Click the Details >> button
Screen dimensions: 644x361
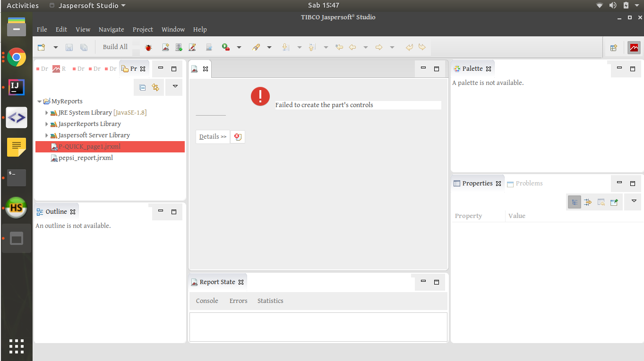[213, 137]
